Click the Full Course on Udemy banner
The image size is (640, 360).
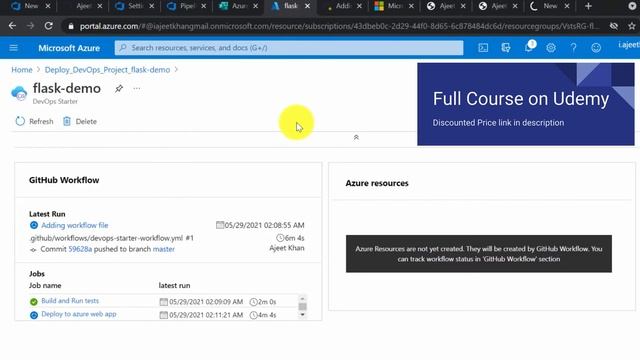(526, 104)
